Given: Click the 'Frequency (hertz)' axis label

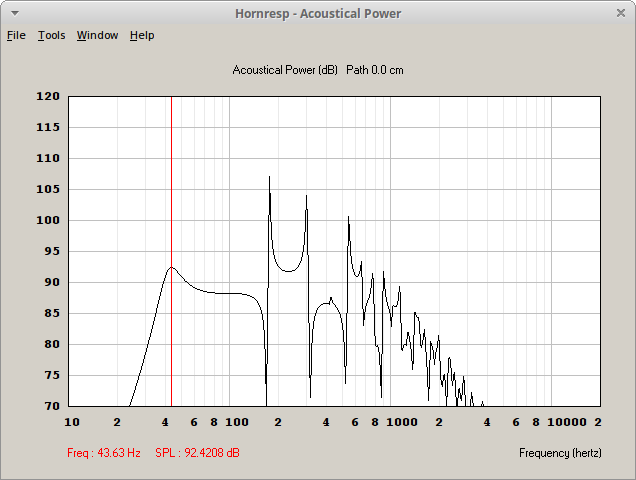Looking at the screenshot, I should pyautogui.click(x=560, y=453).
